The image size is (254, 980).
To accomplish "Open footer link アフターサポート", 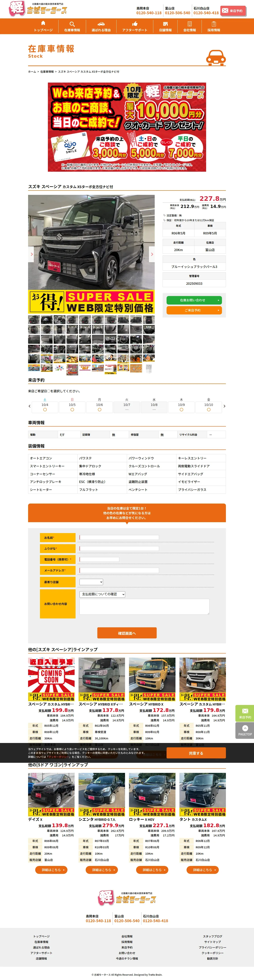I will [x=42, y=953].
